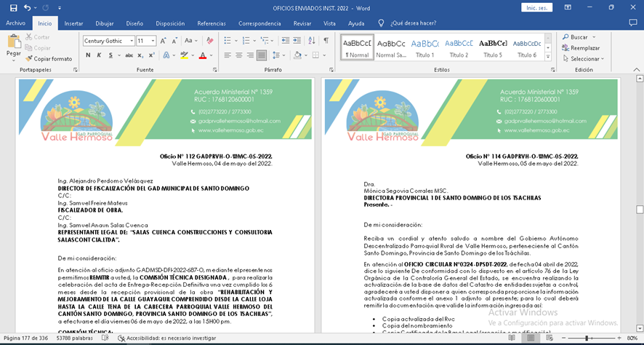Open the font size dropdown showing 11
644x345 pixels.
(153, 41)
